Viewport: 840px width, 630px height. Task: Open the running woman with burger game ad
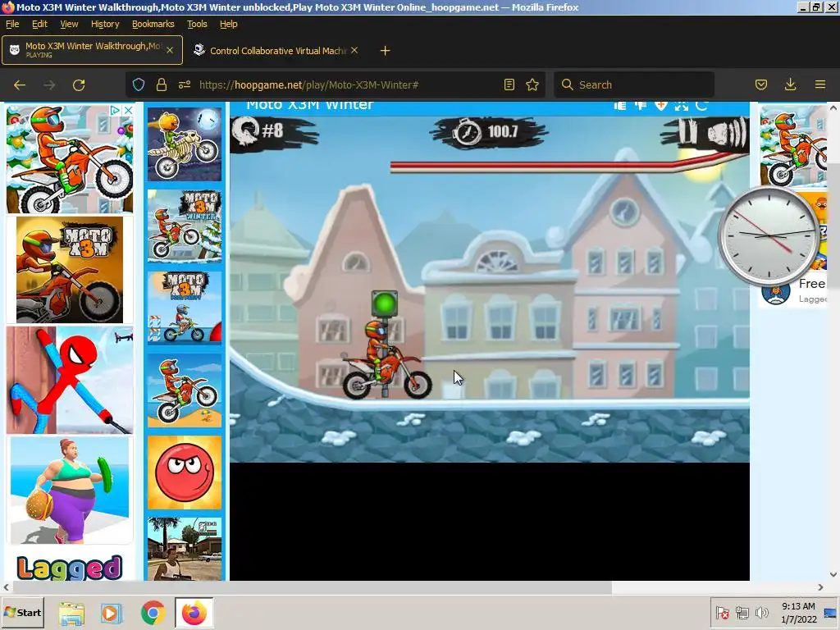point(70,491)
